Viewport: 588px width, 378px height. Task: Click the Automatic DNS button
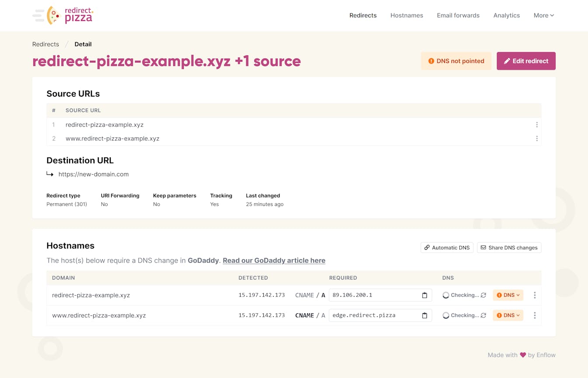(x=447, y=248)
